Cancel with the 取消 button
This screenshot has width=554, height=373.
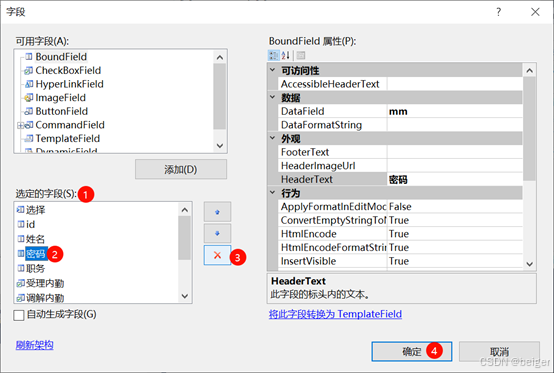pyautogui.click(x=499, y=351)
